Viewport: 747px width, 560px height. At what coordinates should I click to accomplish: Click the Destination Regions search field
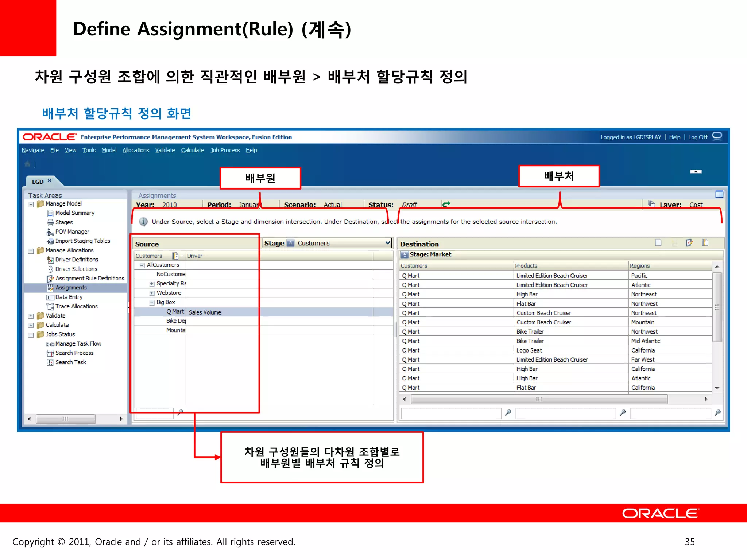pyautogui.click(x=671, y=413)
